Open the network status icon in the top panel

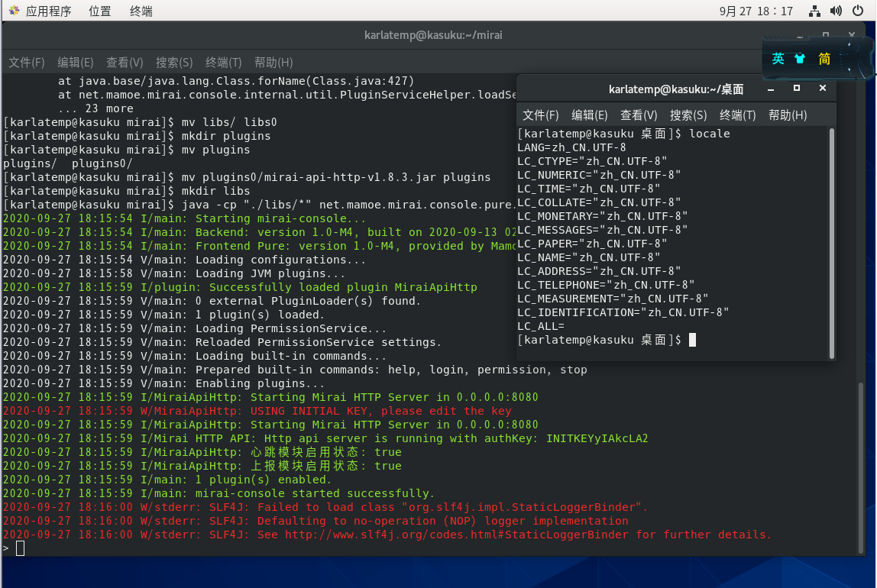pos(814,11)
